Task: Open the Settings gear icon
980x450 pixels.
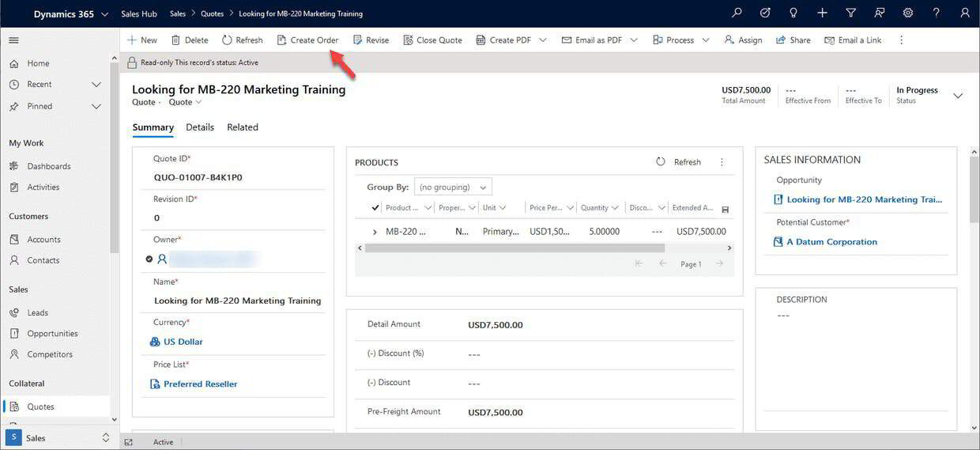Action: (x=908, y=13)
